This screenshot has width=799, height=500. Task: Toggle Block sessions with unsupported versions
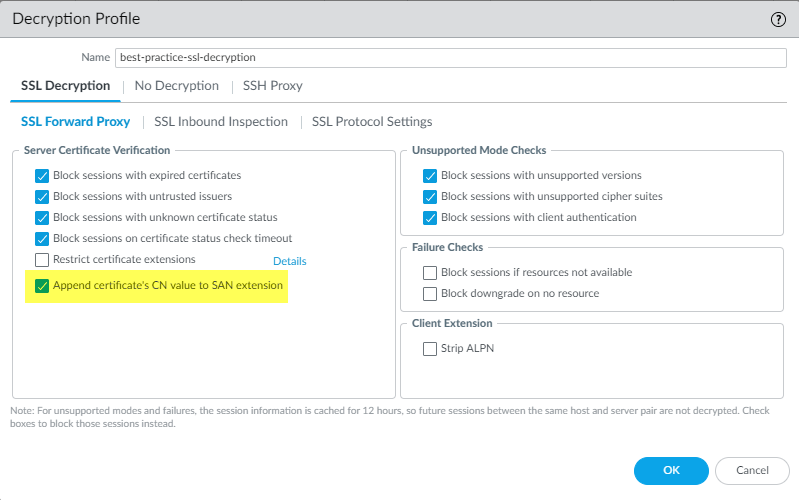coord(430,175)
